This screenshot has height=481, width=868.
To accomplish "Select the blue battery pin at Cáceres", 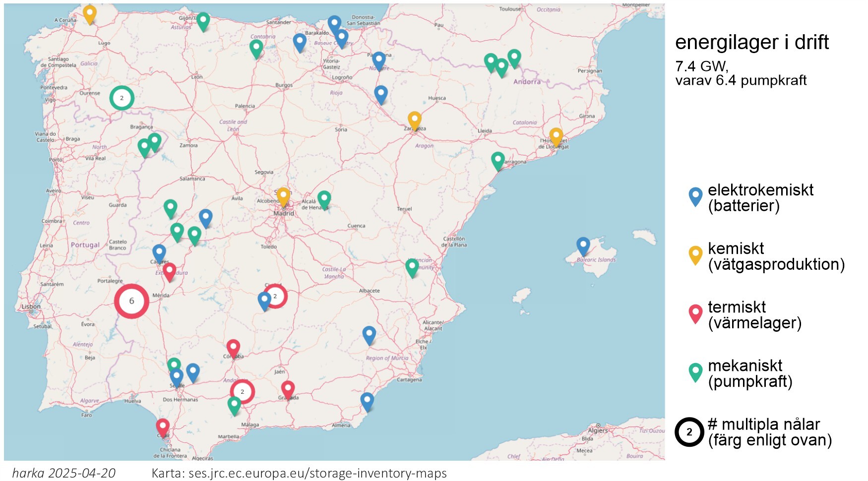I will [159, 252].
